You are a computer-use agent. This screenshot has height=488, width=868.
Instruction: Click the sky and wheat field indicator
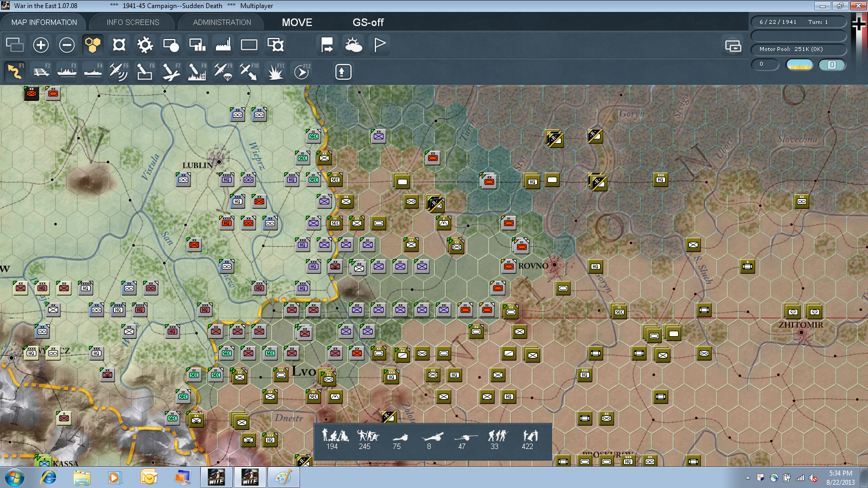(x=800, y=65)
